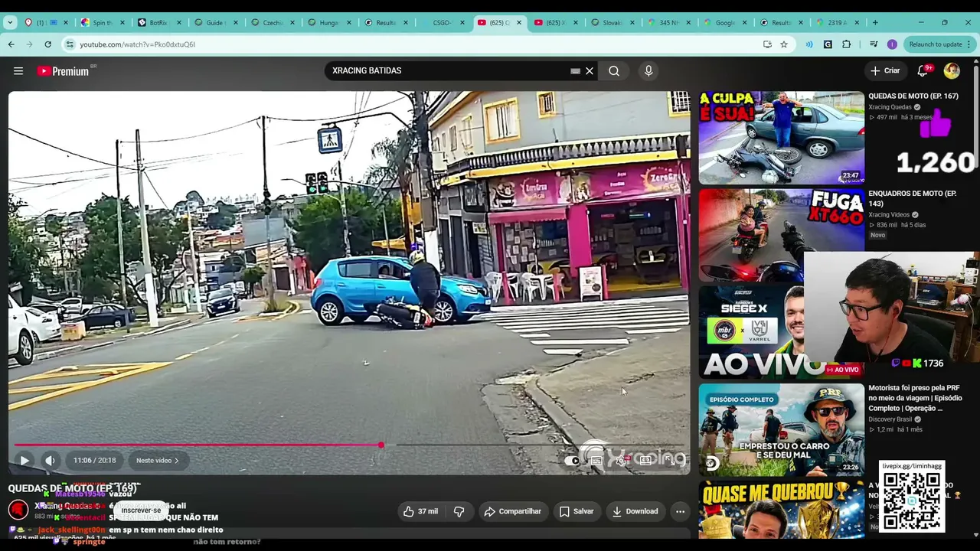Switch to the BotRix tab

pos(158,22)
